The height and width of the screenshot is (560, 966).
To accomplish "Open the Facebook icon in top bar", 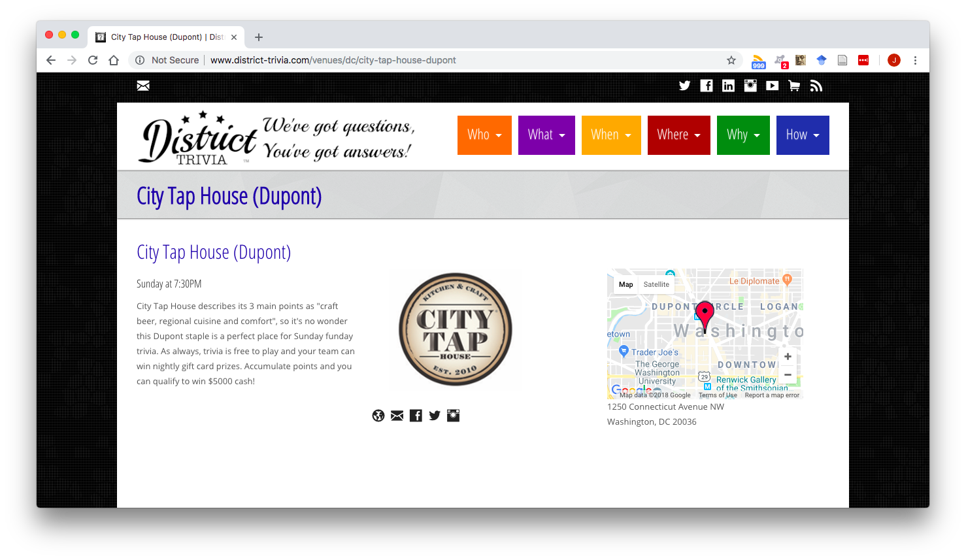I will [x=707, y=86].
